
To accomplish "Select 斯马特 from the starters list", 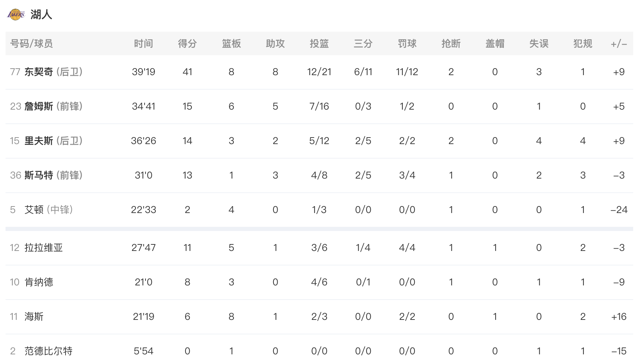I will pyautogui.click(x=39, y=175).
